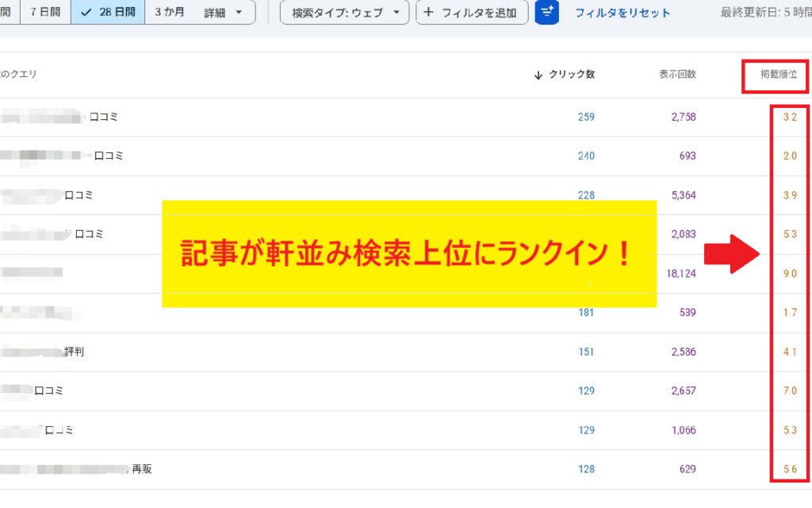Click the position value 5.6
Image resolution: width=812 pixels, height=508 pixels.
pos(790,469)
